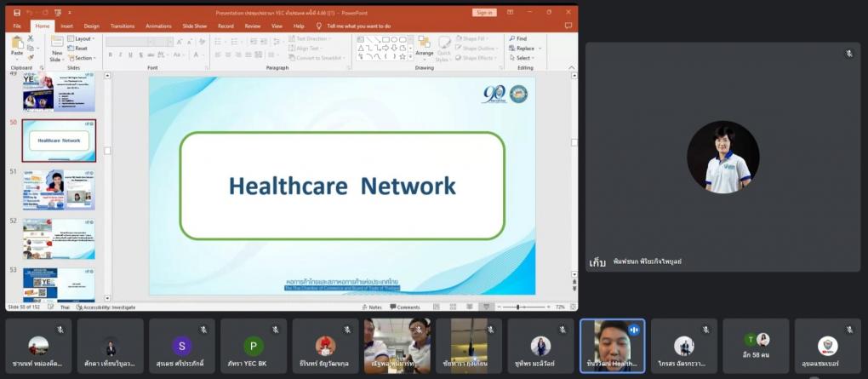Click the speaking Health participant tile
Screen dimensions: 868x379
coord(612,345)
